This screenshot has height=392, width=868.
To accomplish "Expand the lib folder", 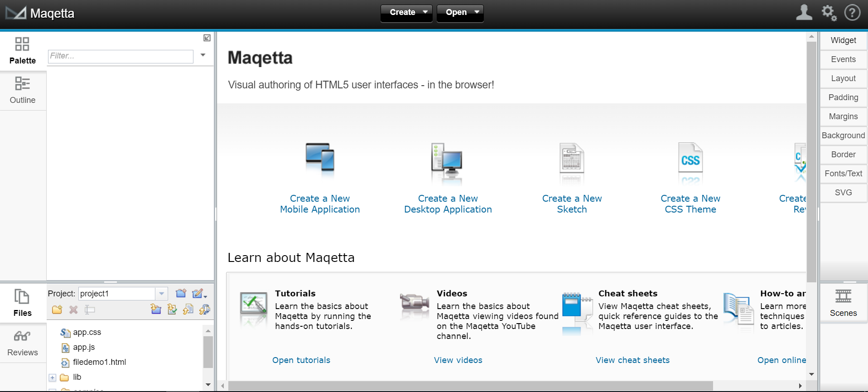I will (53, 377).
